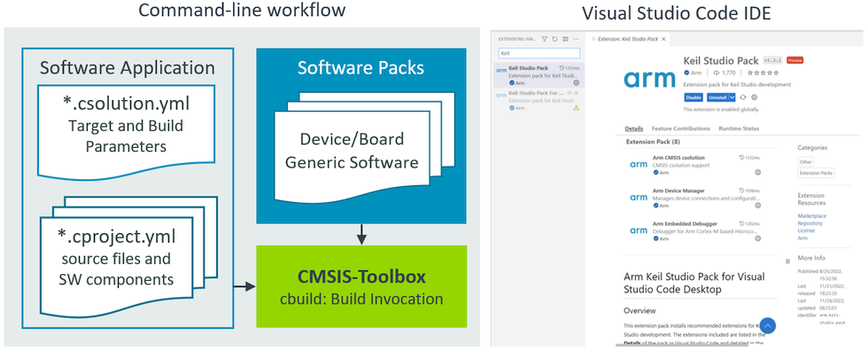Expand the Uninstall dropdown arrow
This screenshot has height=359, width=868.
coord(733,97)
